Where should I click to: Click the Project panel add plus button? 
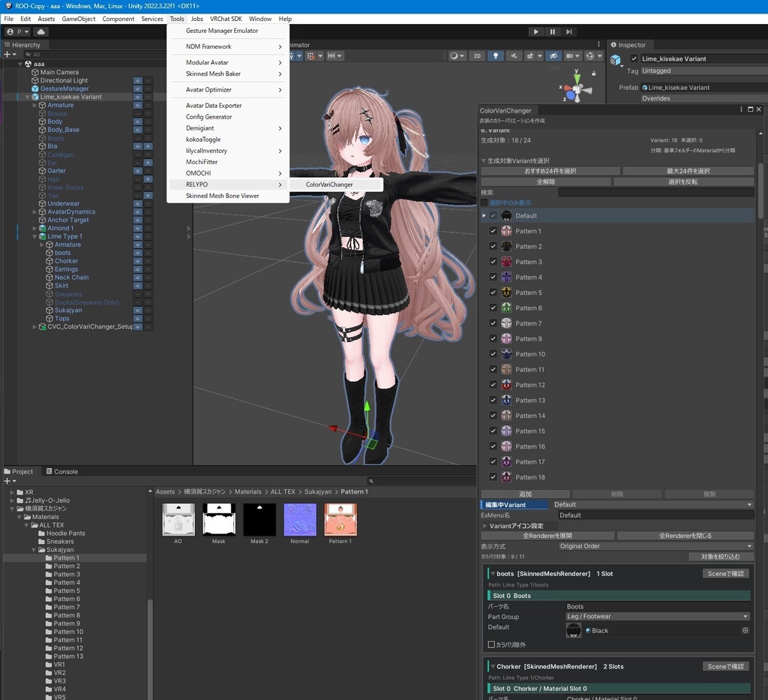click(7, 481)
